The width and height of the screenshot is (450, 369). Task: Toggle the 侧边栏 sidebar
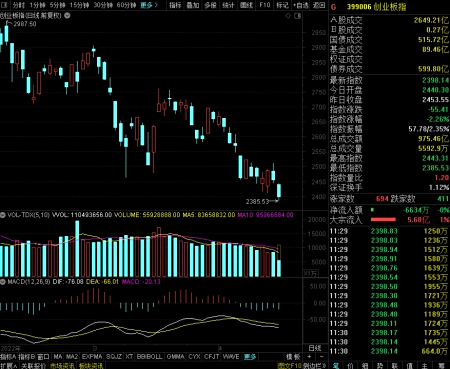click(x=314, y=366)
